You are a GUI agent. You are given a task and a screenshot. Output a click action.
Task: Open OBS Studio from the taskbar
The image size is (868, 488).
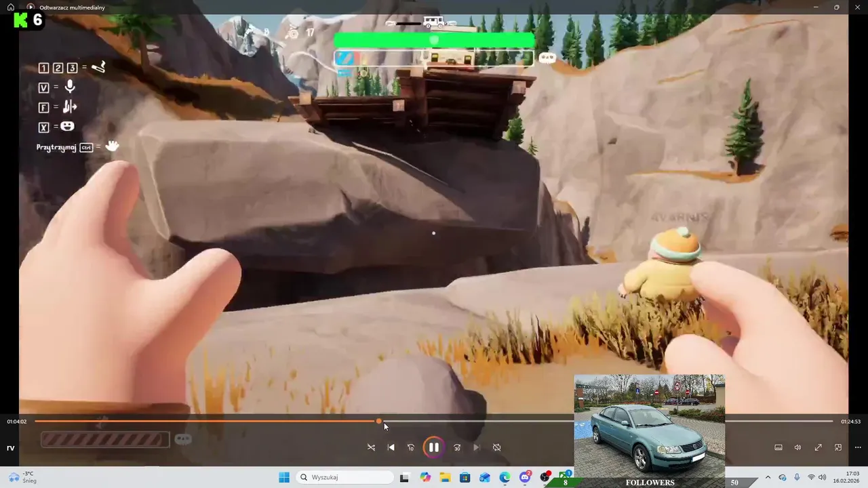[545, 477]
